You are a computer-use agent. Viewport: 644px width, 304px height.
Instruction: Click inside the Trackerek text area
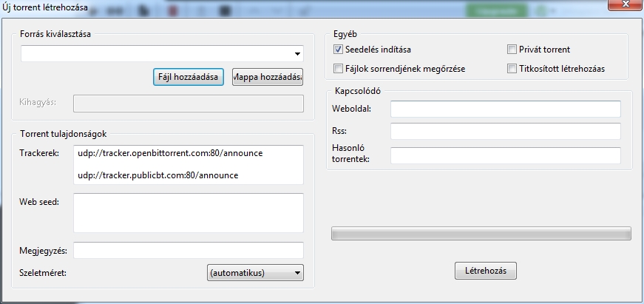tap(189, 164)
